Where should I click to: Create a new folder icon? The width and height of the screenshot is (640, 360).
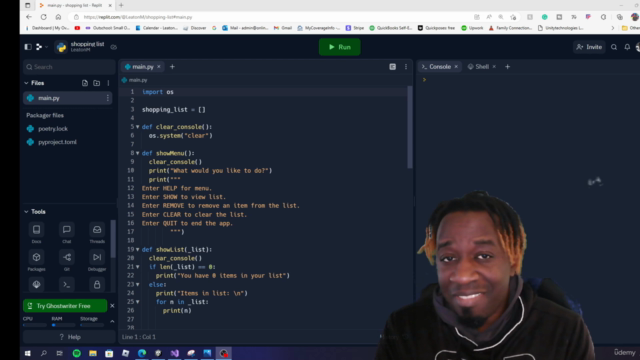tap(97, 83)
